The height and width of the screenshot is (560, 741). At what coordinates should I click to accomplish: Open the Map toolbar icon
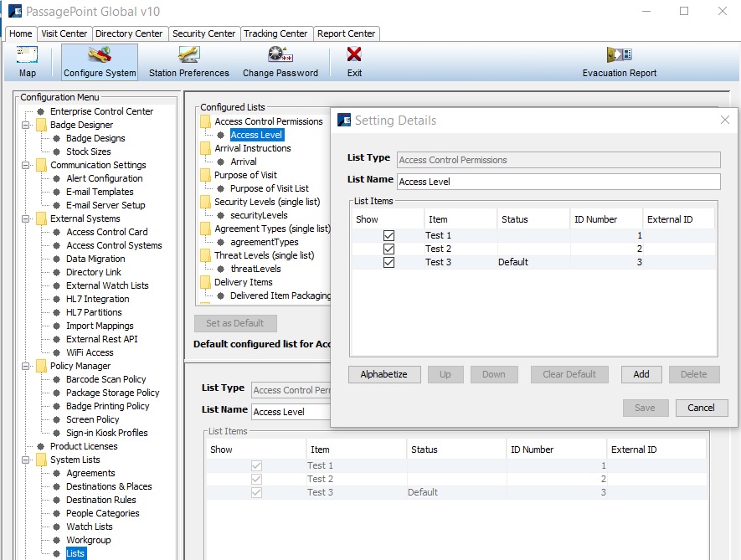(x=27, y=54)
